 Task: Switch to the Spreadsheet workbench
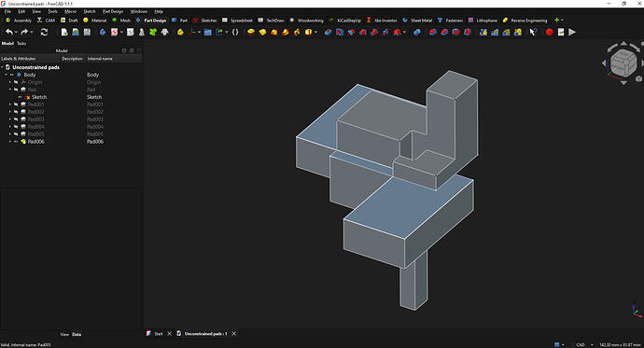(x=237, y=21)
